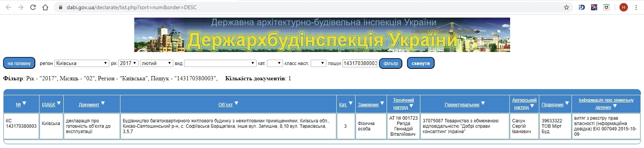Viewport: 644px width, 148px height.
Task: Open the регіон dropdown Київська
Action: [x=82, y=63]
